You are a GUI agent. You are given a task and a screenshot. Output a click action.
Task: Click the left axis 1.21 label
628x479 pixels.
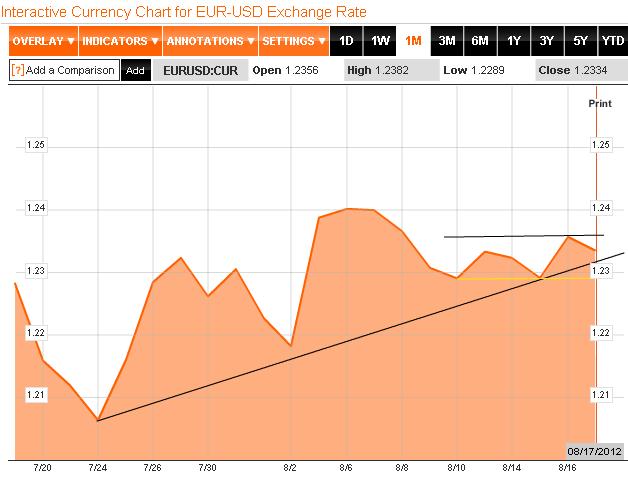36,395
